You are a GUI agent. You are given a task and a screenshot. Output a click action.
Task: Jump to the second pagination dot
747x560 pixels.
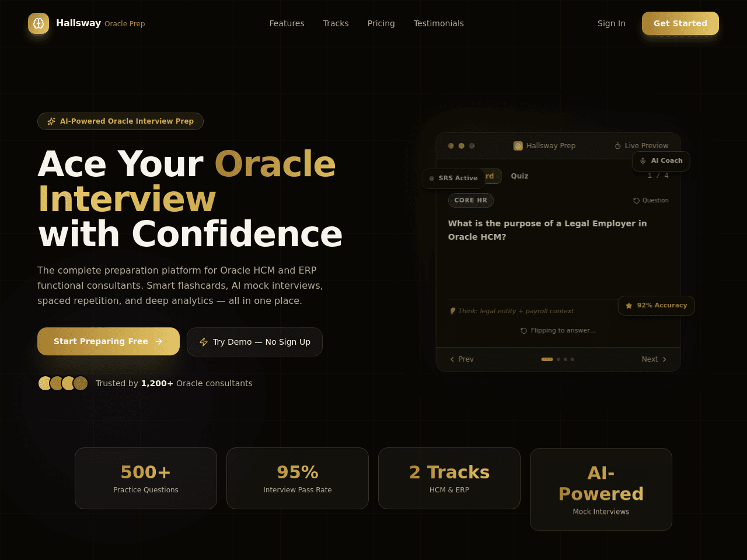click(558, 359)
